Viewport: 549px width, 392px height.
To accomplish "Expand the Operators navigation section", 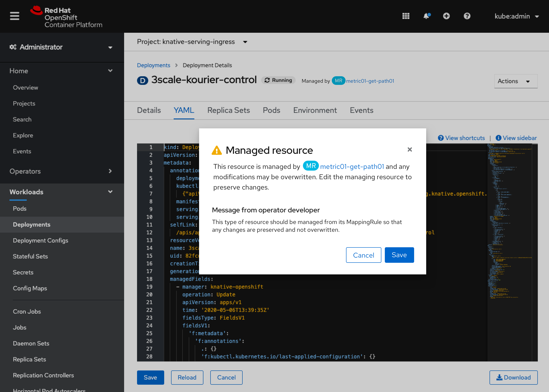I will point(61,171).
